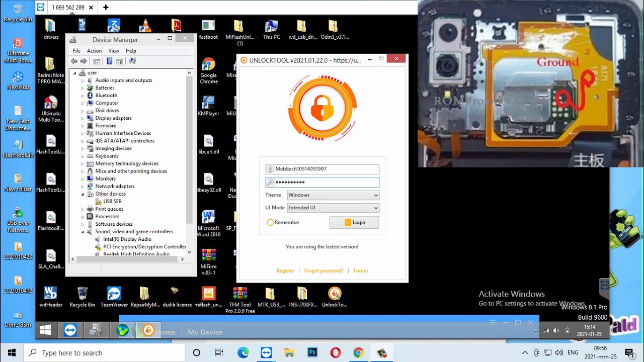The height and width of the screenshot is (362, 644).
Task: Open libcurl.dll file icon
Action: tap(208, 144)
